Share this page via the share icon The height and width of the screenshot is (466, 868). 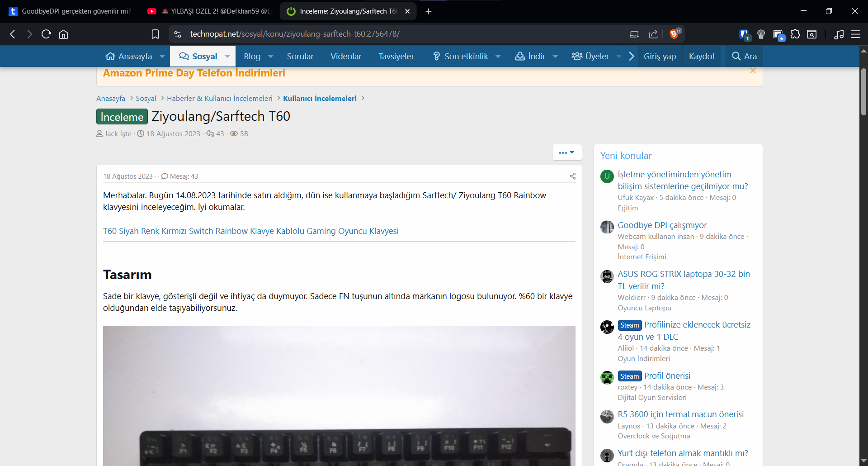click(x=653, y=34)
